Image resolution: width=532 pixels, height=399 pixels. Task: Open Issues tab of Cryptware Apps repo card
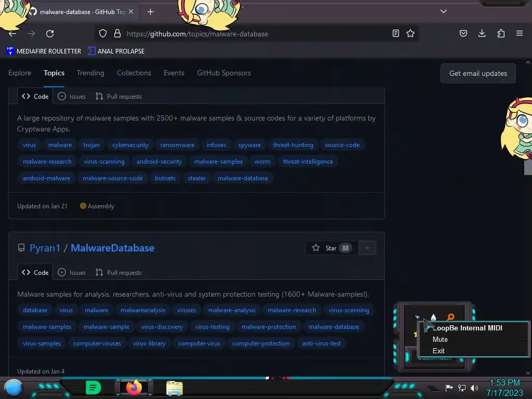click(72, 96)
